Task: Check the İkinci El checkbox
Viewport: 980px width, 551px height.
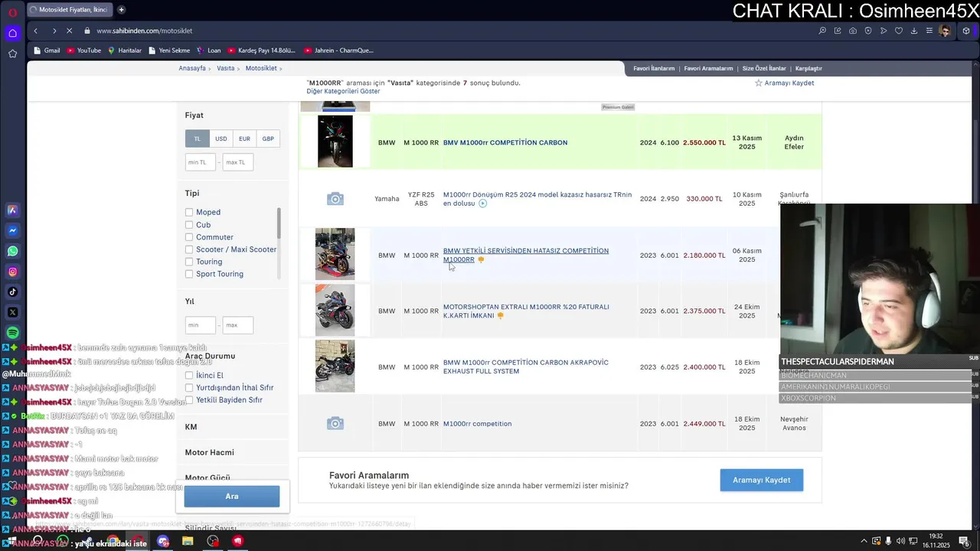Action: point(189,376)
